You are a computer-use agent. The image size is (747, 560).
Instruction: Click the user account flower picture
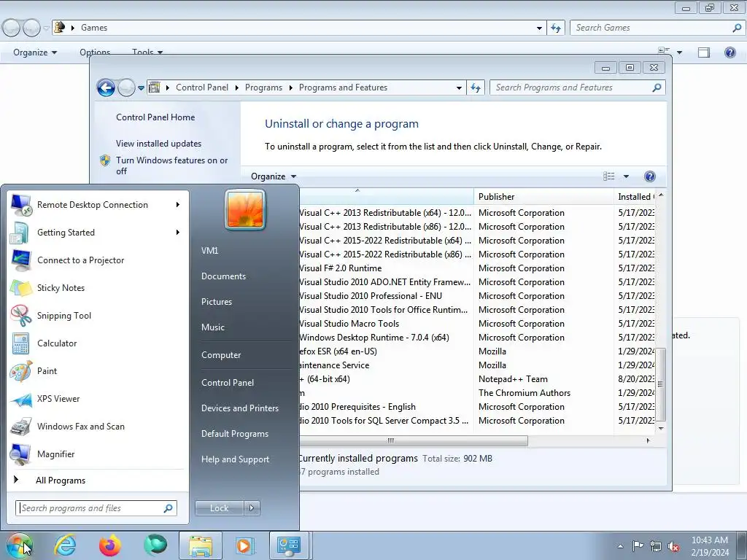(245, 209)
